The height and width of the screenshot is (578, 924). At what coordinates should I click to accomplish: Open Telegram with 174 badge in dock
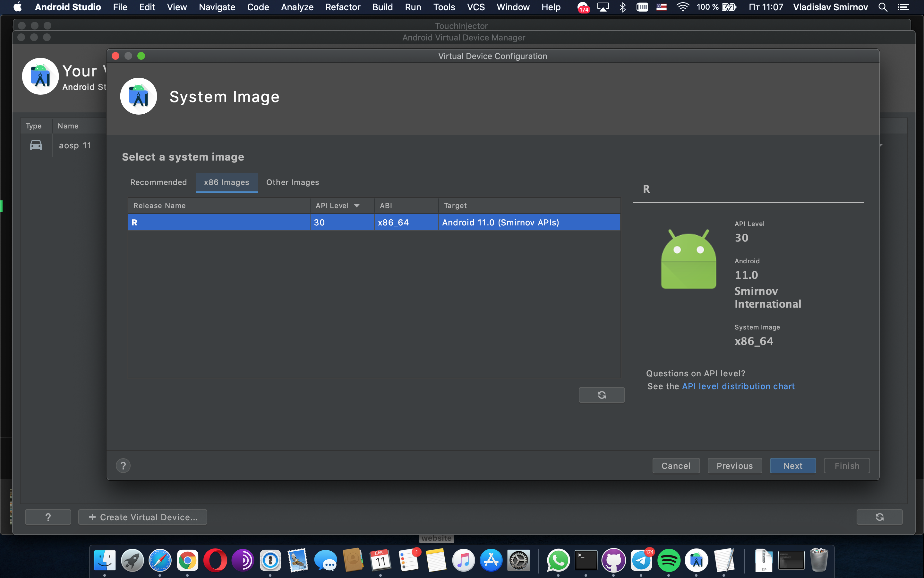[641, 561]
